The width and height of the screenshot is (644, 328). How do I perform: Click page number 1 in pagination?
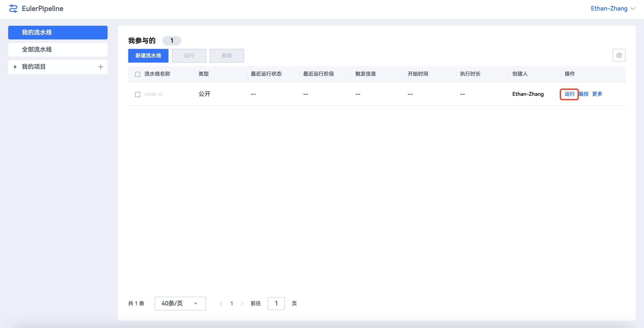232,303
